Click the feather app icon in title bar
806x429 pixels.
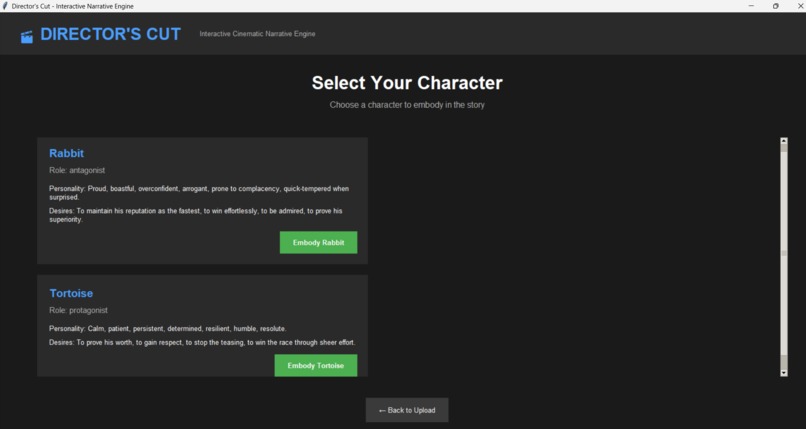point(5,6)
